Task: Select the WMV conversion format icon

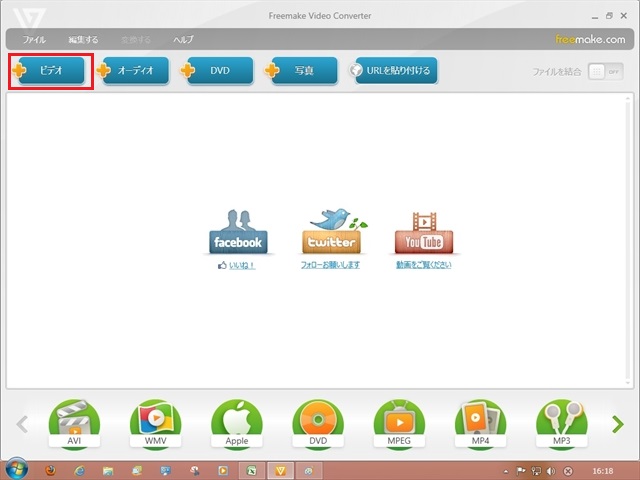Action: tap(155, 424)
